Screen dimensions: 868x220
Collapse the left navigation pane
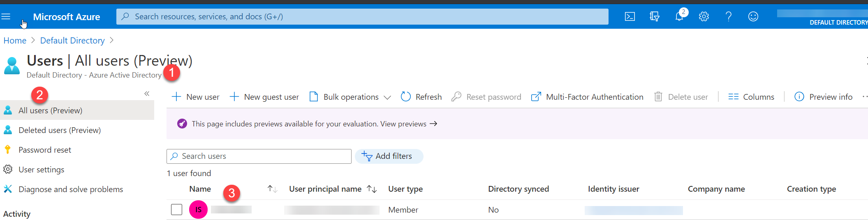click(x=147, y=94)
